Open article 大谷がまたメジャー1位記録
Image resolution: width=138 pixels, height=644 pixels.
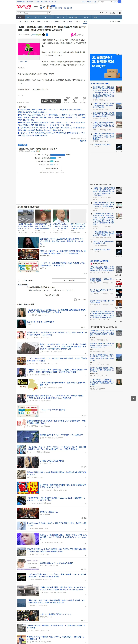coord(55,638)
